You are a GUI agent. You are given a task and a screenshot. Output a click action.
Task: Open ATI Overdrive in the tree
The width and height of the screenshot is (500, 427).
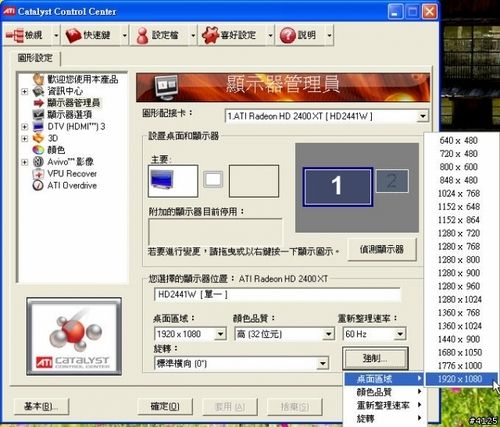[x=72, y=185]
